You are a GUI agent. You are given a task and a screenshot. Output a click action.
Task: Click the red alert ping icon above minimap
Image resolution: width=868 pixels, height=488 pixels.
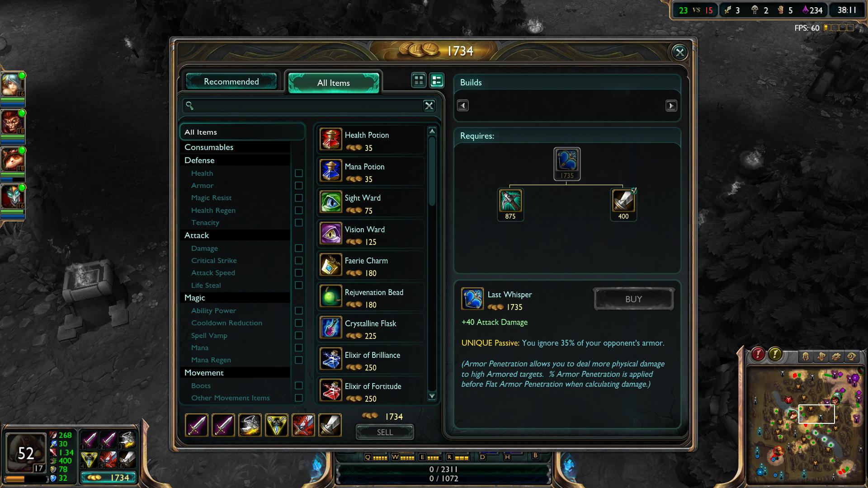(x=758, y=355)
